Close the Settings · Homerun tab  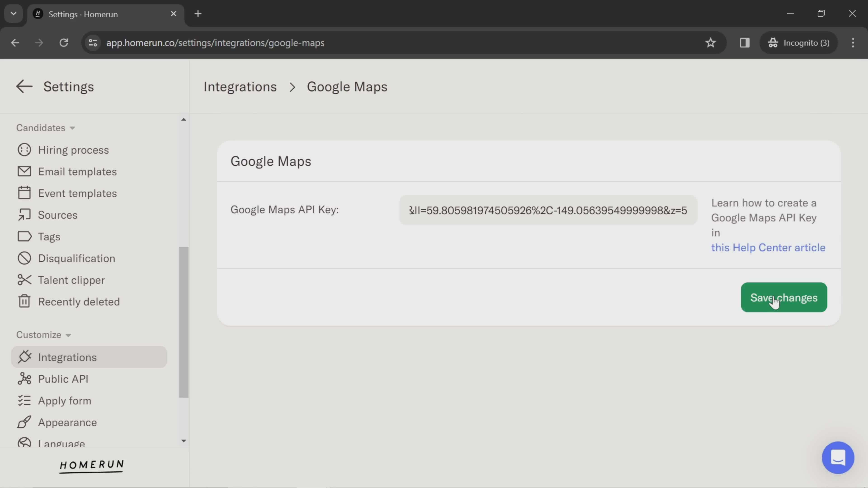(174, 14)
